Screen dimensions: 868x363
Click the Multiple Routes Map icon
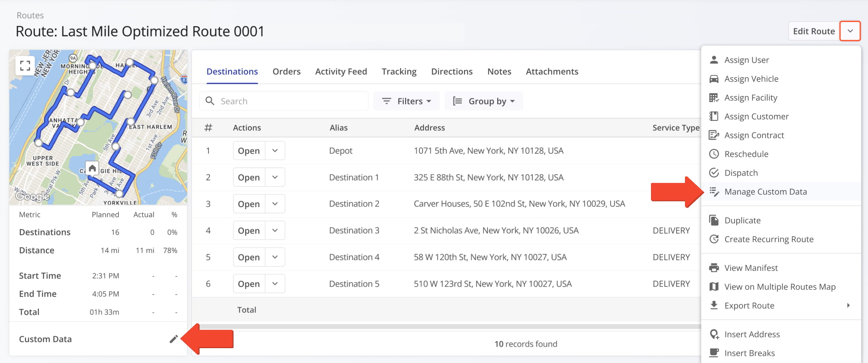coord(714,287)
